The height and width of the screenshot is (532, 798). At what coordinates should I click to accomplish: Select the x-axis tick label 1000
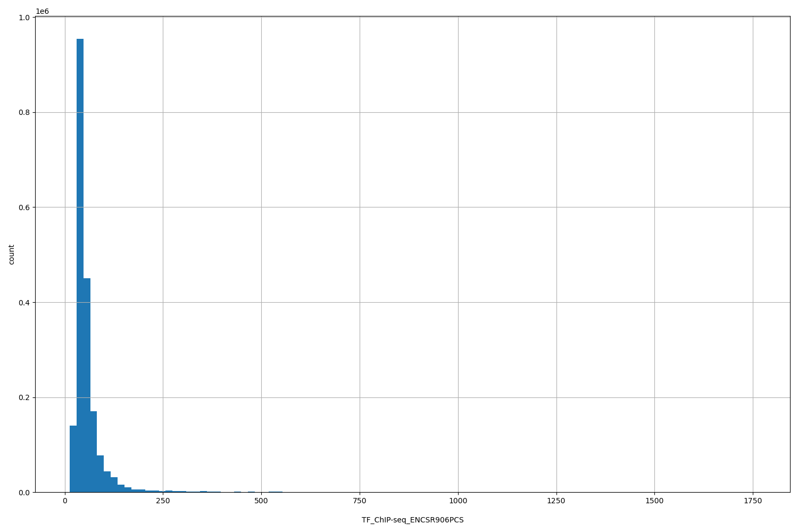[x=458, y=501]
